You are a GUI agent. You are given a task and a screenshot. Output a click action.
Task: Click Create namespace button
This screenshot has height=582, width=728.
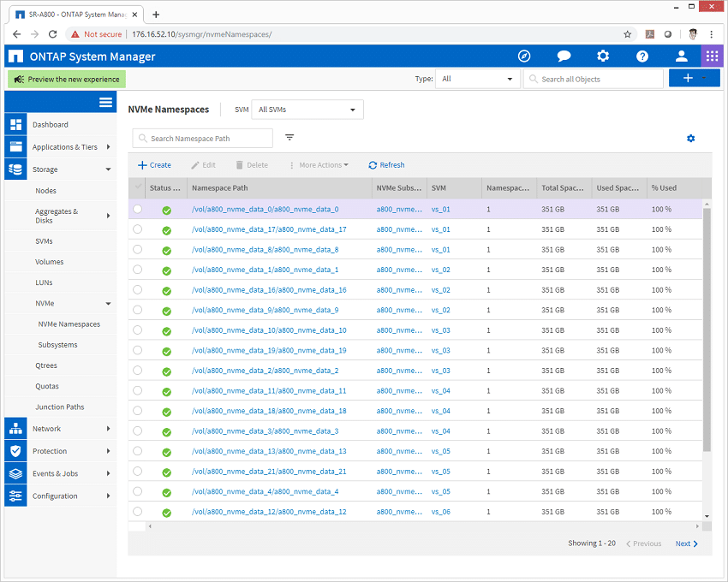pos(155,165)
